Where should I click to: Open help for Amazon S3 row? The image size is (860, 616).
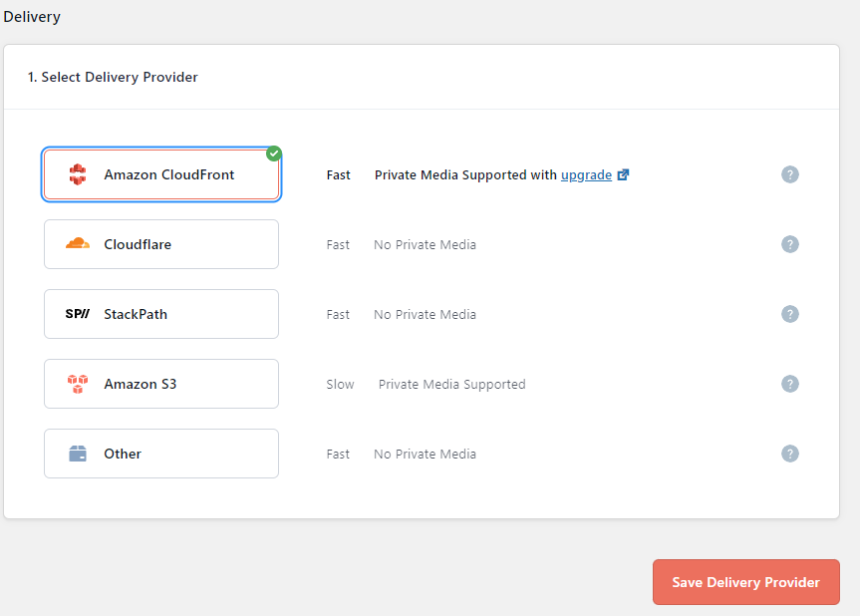[x=790, y=384]
